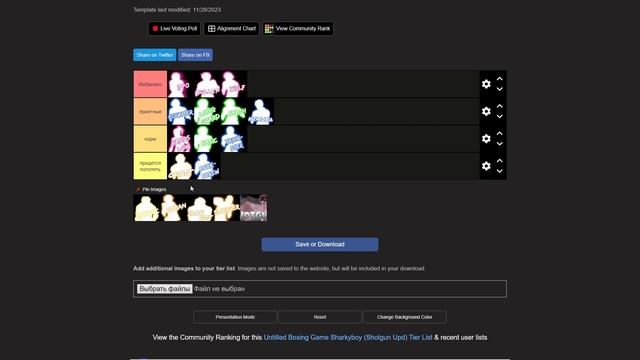Screen dimensions: 640x360
Task: Select first green fighter in приятные tier
Action: point(207,111)
